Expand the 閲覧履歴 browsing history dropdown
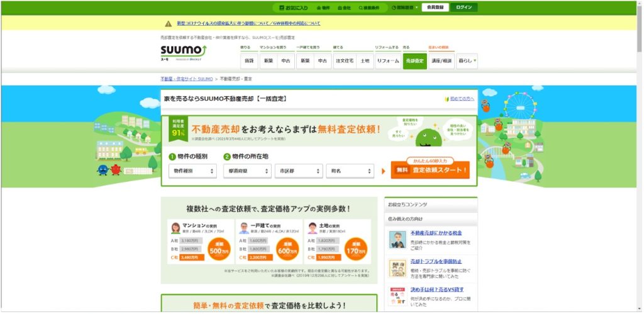Image resolution: width=644 pixels, height=314 pixels. 404,8
